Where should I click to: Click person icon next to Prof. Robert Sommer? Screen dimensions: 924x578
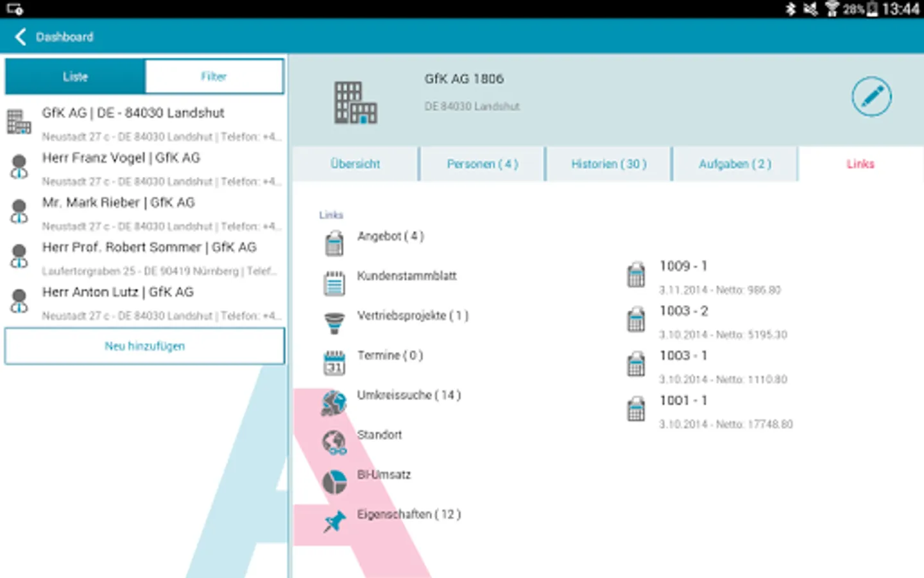pyautogui.click(x=19, y=256)
